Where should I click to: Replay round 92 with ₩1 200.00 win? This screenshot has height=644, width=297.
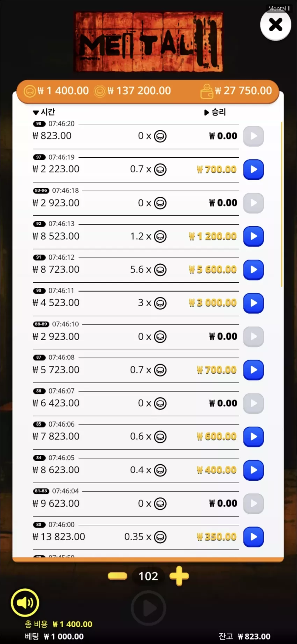[253, 236]
